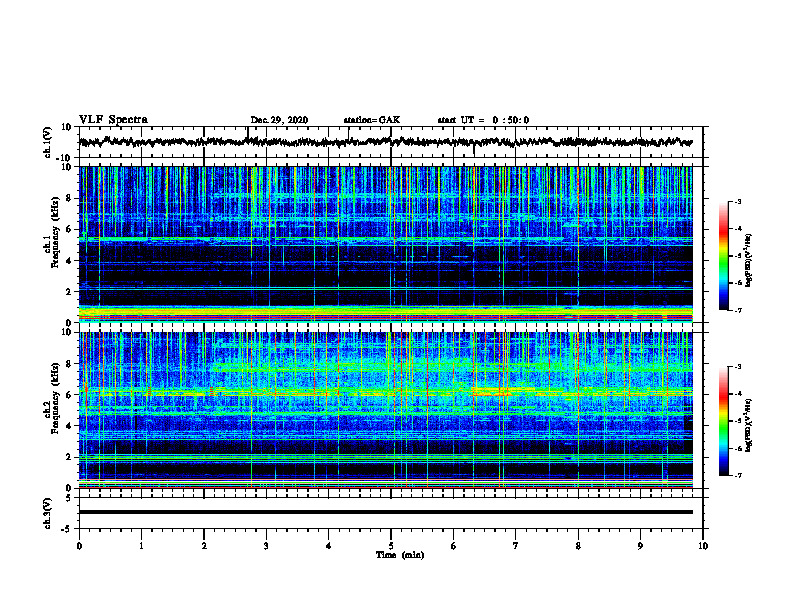Click the ch.1 color bar PSD label
Image resolution: width=792 pixels, height=612 pixels.
(x=749, y=261)
